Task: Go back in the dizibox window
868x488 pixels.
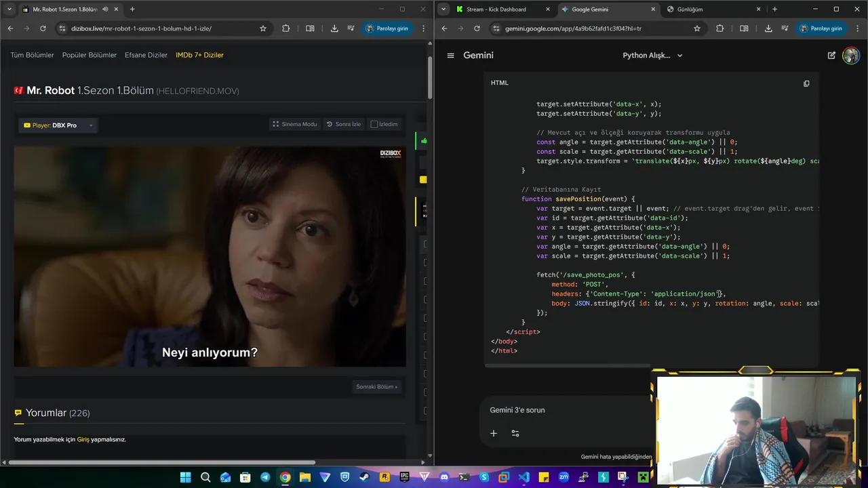Action: pos(10,28)
